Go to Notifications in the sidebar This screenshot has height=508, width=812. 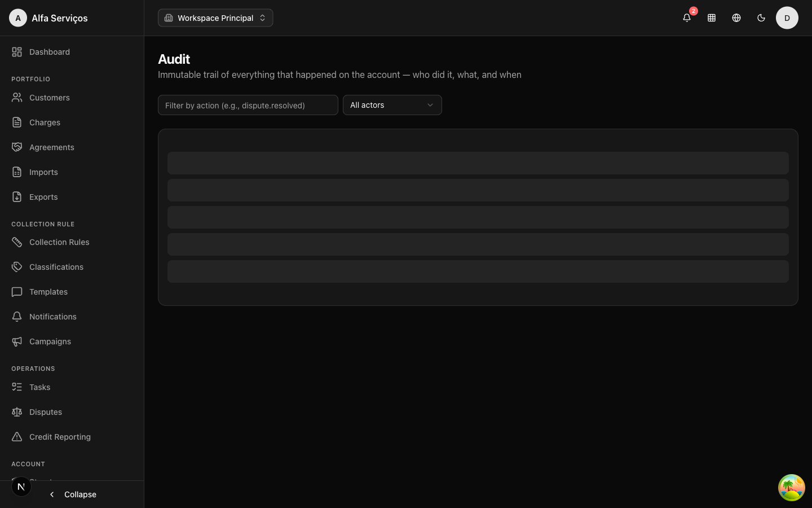pyautogui.click(x=72, y=317)
